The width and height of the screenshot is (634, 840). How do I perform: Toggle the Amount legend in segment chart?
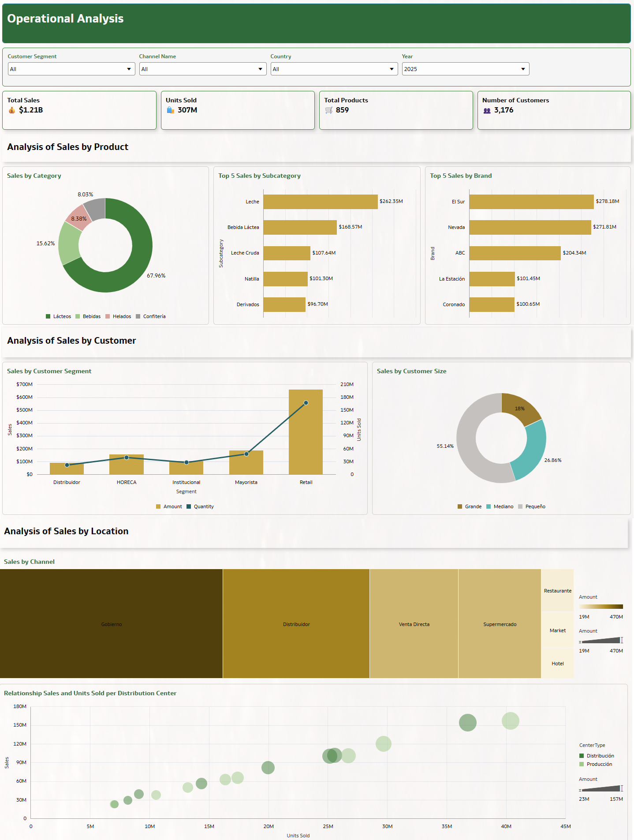pyautogui.click(x=169, y=506)
